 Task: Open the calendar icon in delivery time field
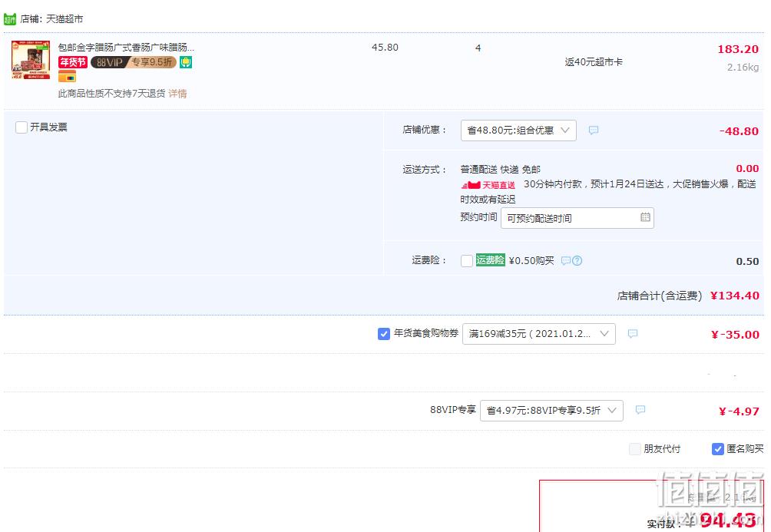[x=645, y=217]
